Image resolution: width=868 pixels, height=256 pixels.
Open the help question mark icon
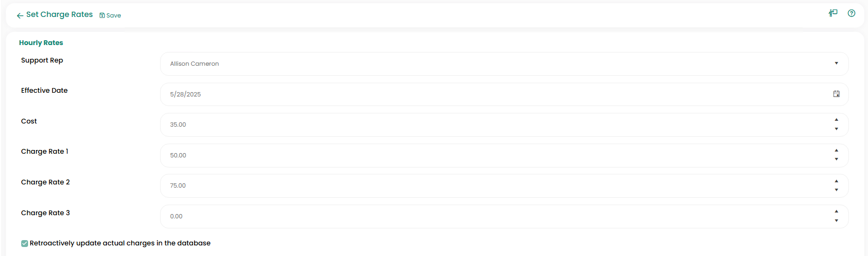pos(852,13)
